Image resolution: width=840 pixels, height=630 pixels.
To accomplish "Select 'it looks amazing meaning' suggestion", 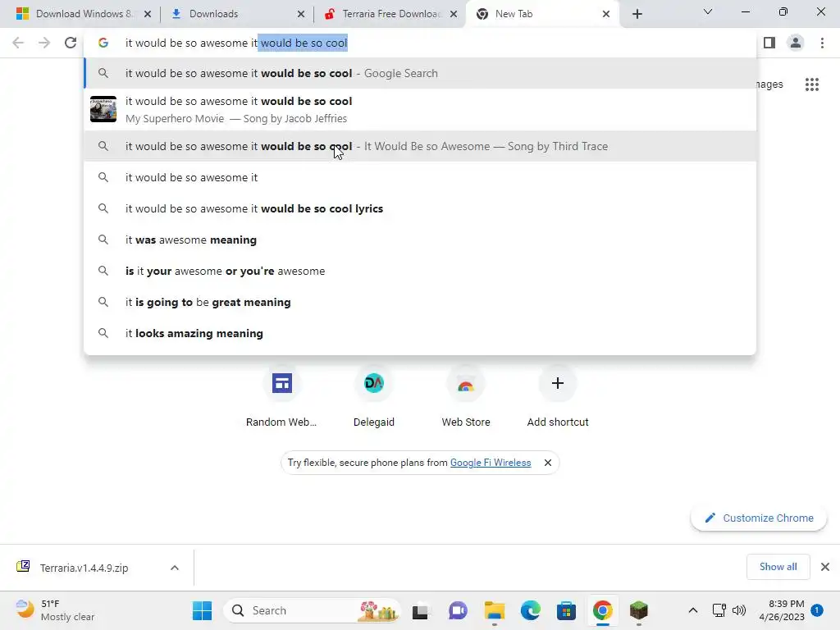I will point(420,333).
